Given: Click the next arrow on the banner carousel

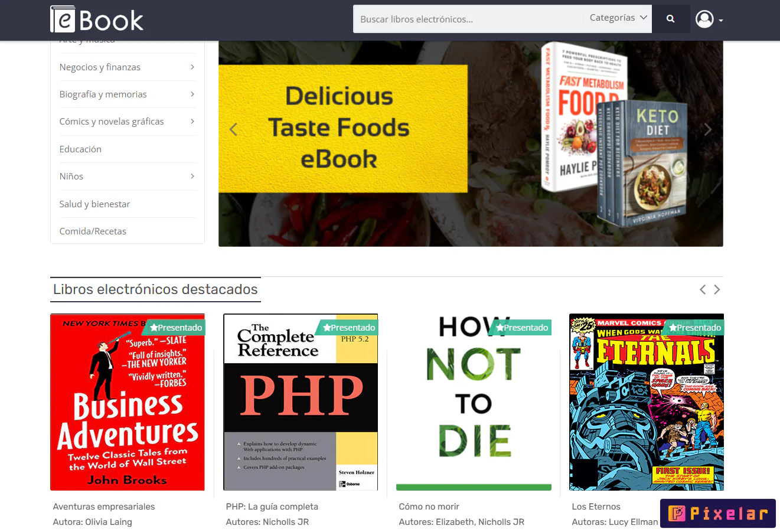Looking at the screenshot, I should point(707,129).
